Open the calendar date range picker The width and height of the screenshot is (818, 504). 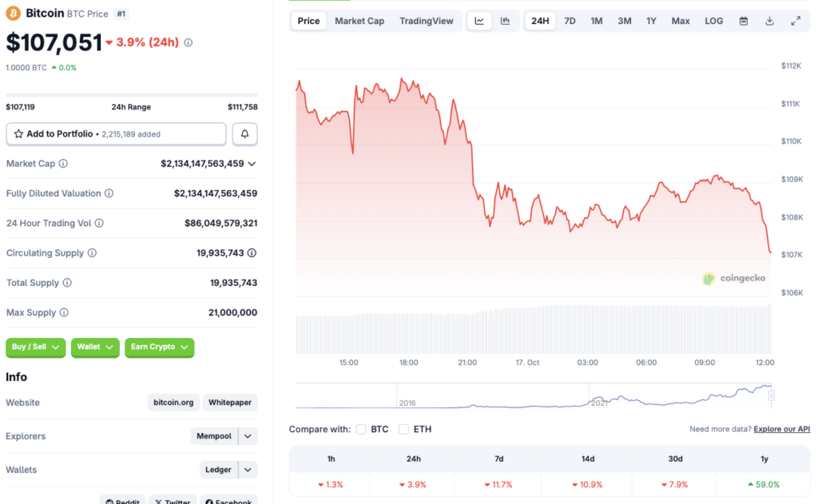[744, 21]
